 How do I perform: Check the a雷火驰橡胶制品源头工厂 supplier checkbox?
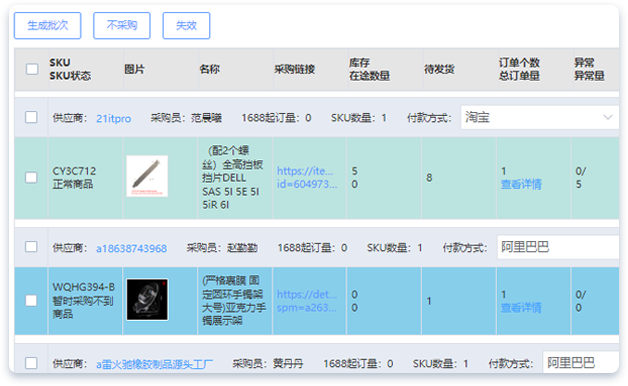pos(31,363)
